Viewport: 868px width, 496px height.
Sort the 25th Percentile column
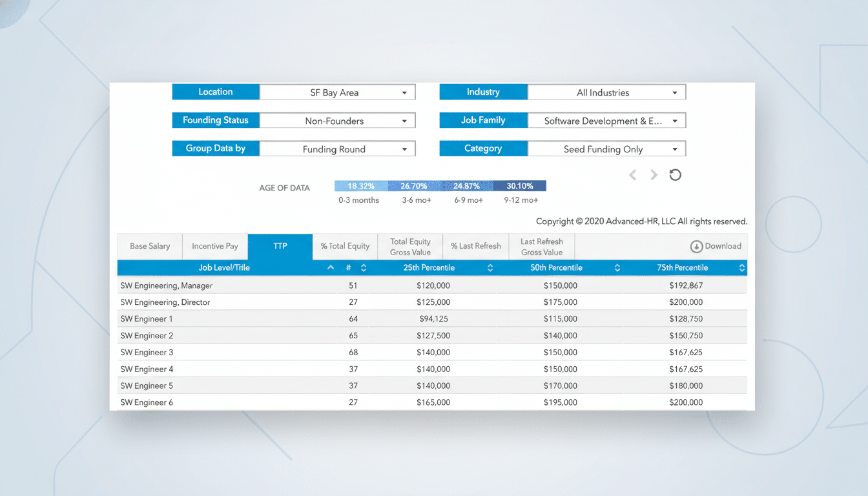tap(490, 267)
